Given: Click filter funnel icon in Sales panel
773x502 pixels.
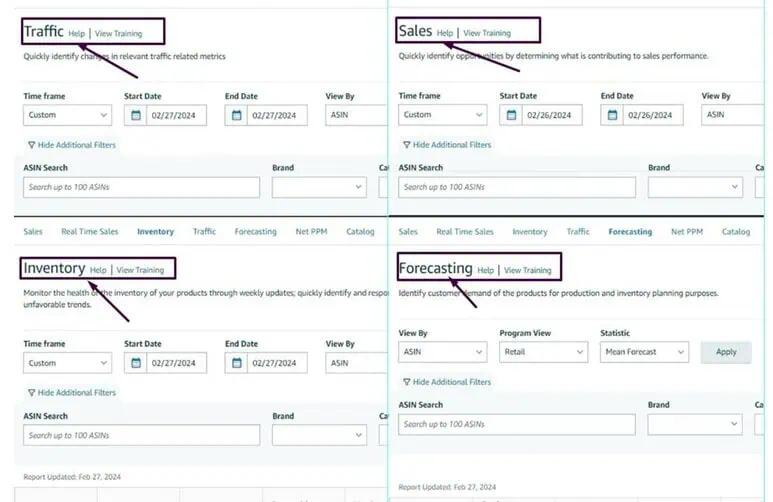Looking at the screenshot, I should (x=407, y=144).
